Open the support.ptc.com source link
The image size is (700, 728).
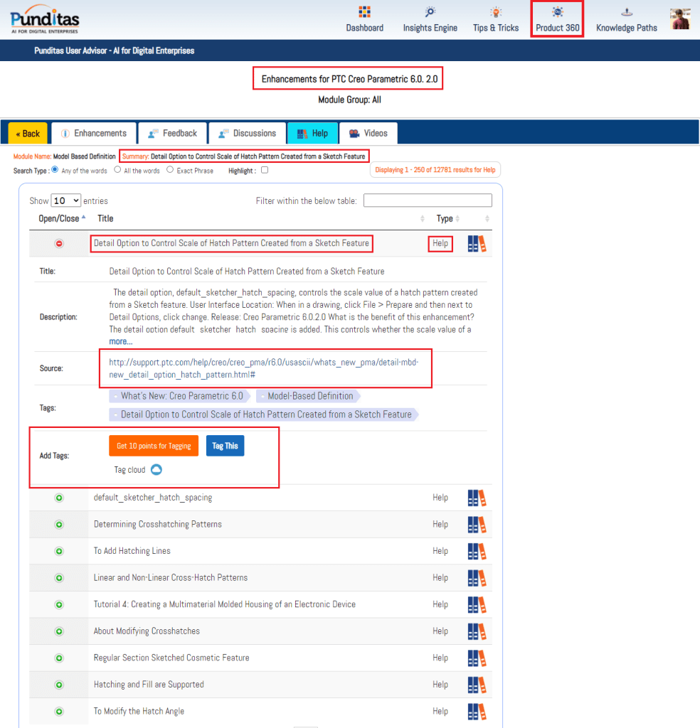263,368
